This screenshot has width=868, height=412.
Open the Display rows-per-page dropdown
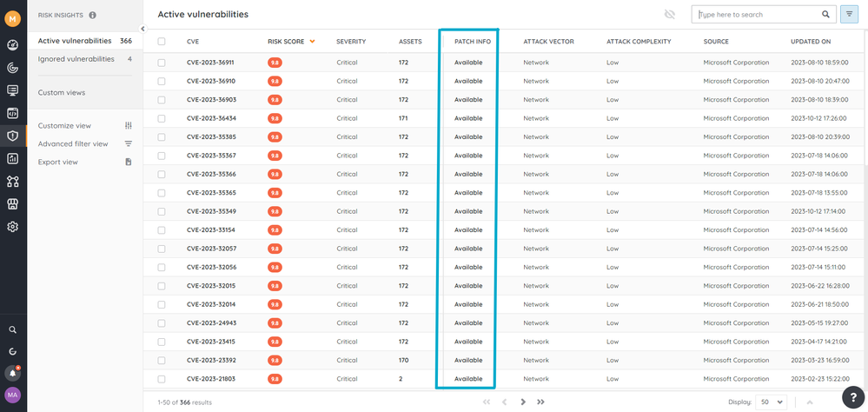pyautogui.click(x=770, y=402)
